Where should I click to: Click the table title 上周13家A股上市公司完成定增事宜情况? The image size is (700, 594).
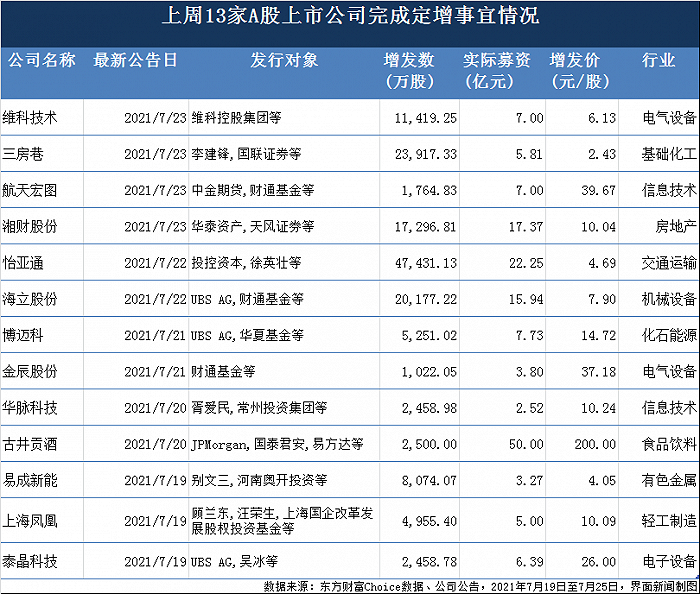(350, 17)
